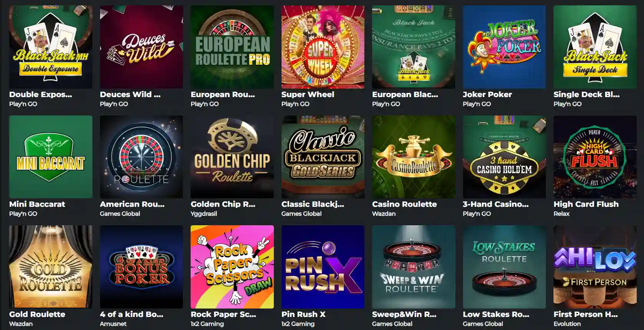Select Sweep & Win Roulette game image
644x330 pixels.
[413, 267]
